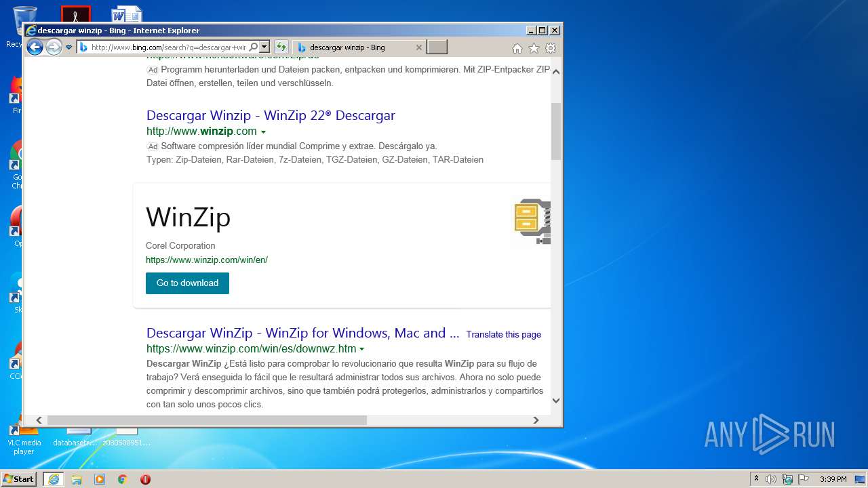Launch Google Chrome from taskbar
Screen dimensions: 868x488
pyautogui.click(x=123, y=479)
